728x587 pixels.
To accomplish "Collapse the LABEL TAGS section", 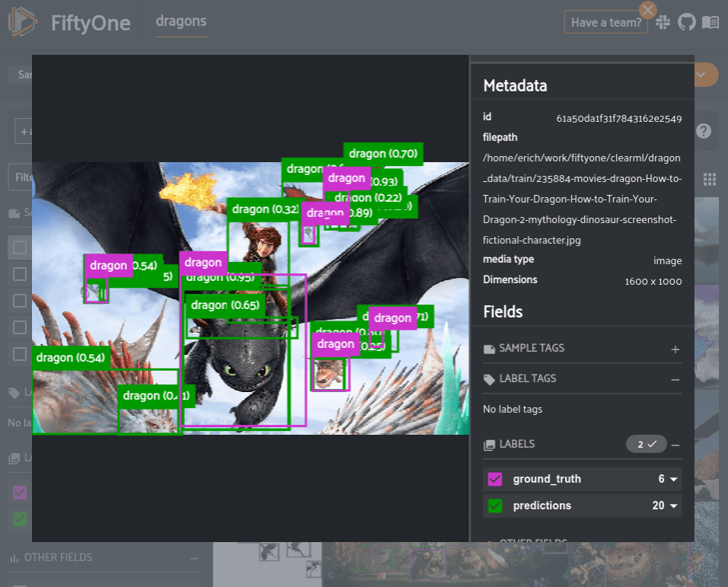I will pyautogui.click(x=675, y=380).
